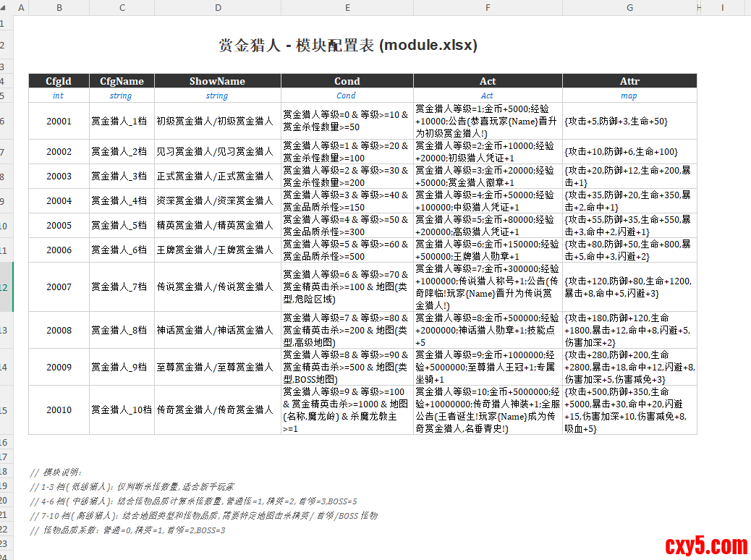
Task: Click the Attr header cell
Action: [629, 81]
